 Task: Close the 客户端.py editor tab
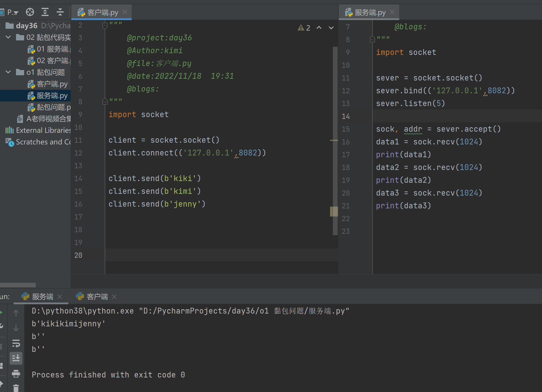(x=125, y=12)
